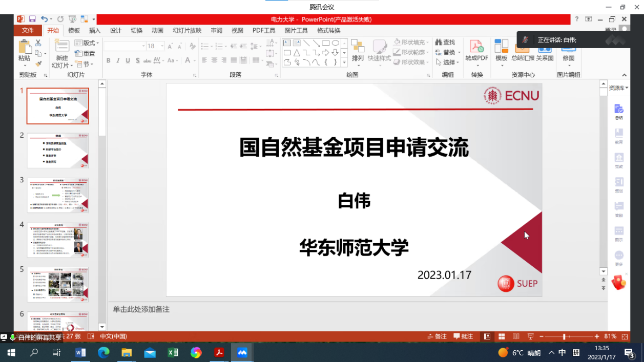Click the Cut scissors icon in clipboard group
The width and height of the screenshot is (644, 362).
38,44
